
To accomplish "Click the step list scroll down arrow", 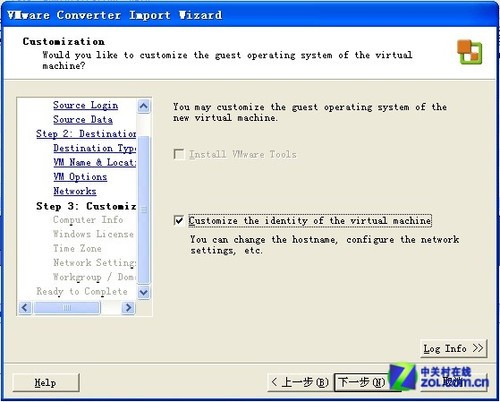I will point(144,293).
